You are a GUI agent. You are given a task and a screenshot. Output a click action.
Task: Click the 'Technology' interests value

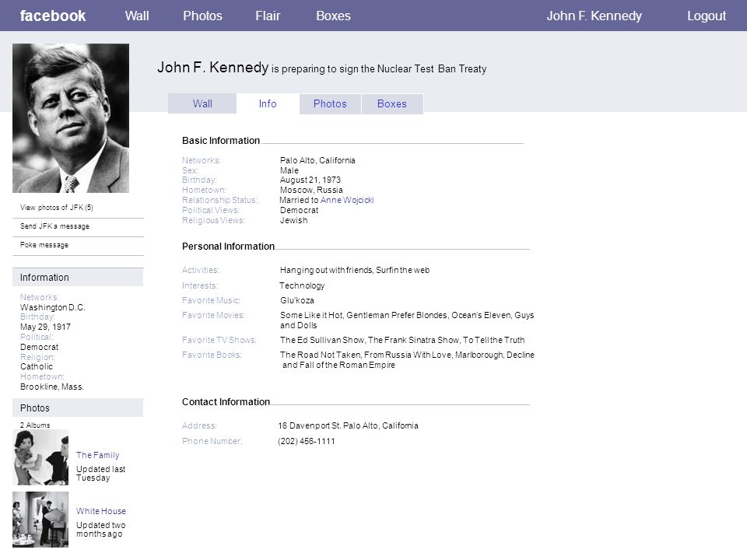[302, 285]
